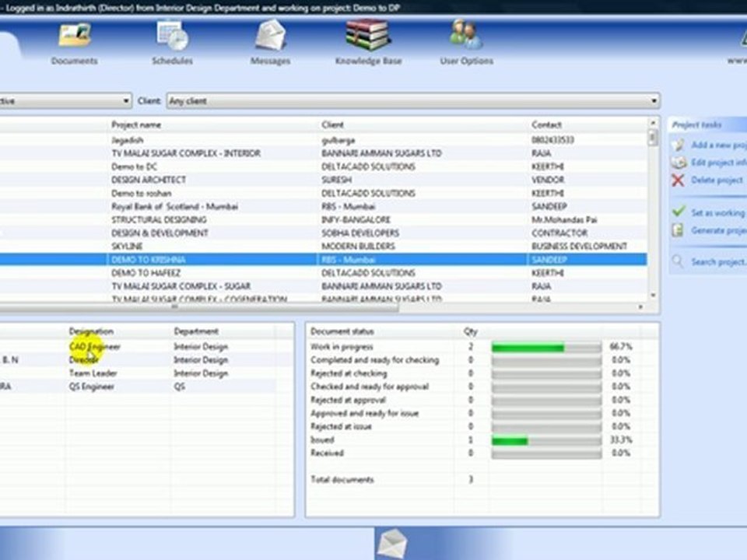Select the DESIGN ARCHITECT project
747x560 pixels.
tap(323, 180)
